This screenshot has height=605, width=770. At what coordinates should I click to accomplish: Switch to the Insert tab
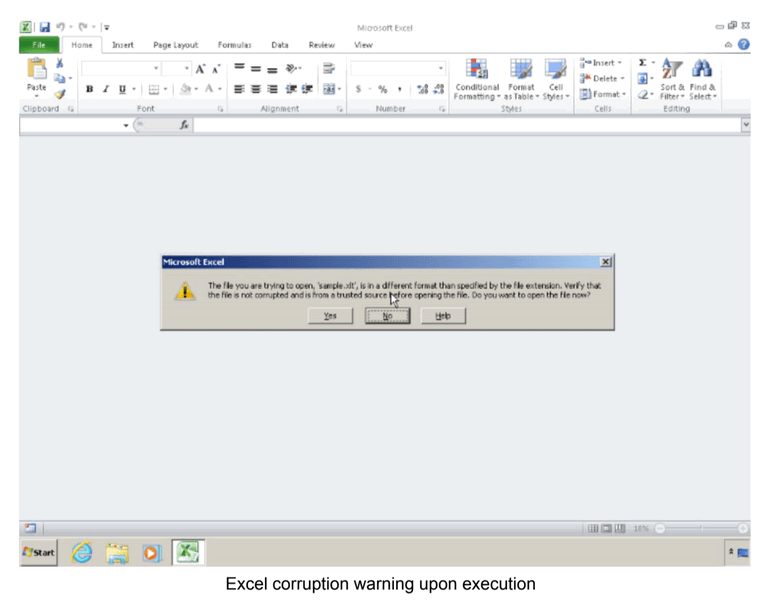click(122, 45)
